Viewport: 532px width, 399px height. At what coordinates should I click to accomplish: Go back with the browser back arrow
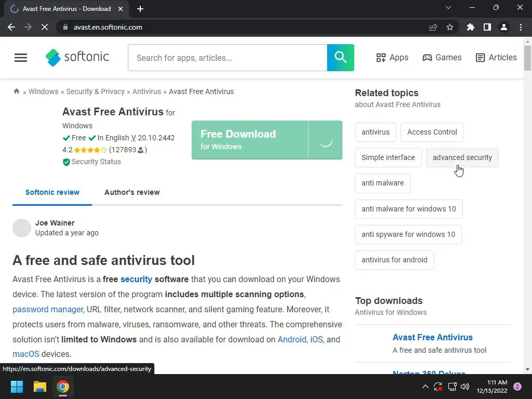(x=11, y=27)
